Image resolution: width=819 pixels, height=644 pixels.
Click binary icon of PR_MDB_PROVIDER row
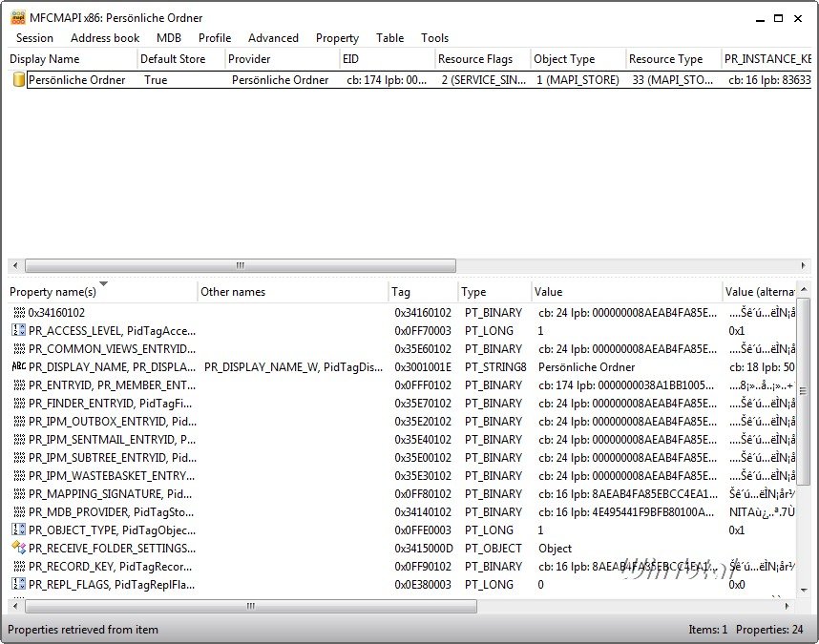(19, 512)
